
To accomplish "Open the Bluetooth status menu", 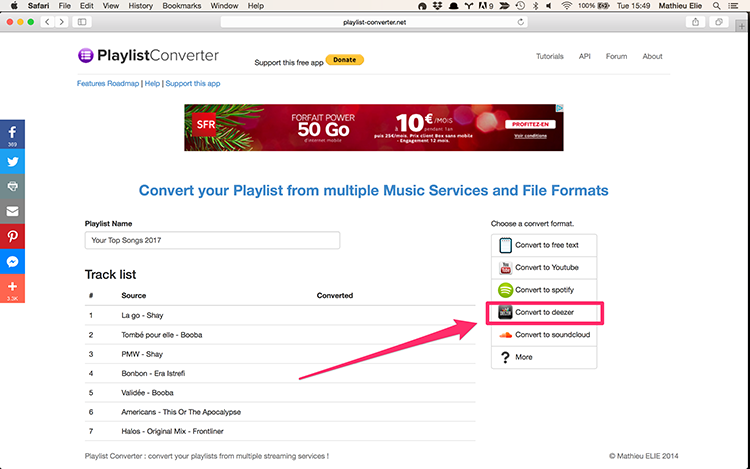I will coord(535,6).
